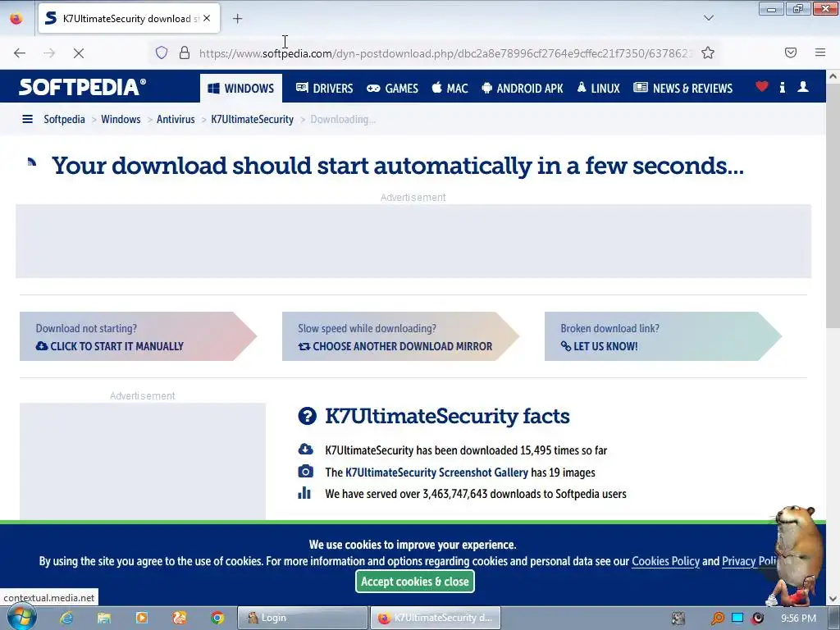Open the Mac section

(x=450, y=89)
